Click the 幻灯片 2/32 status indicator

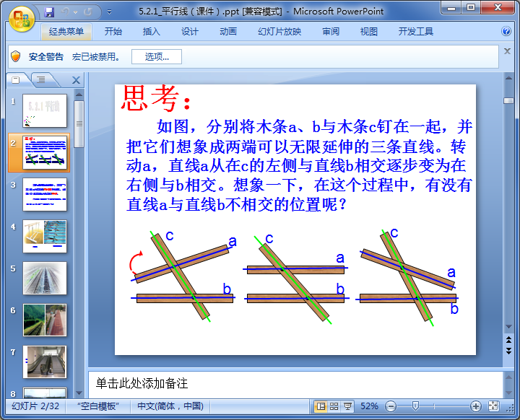coord(35,406)
